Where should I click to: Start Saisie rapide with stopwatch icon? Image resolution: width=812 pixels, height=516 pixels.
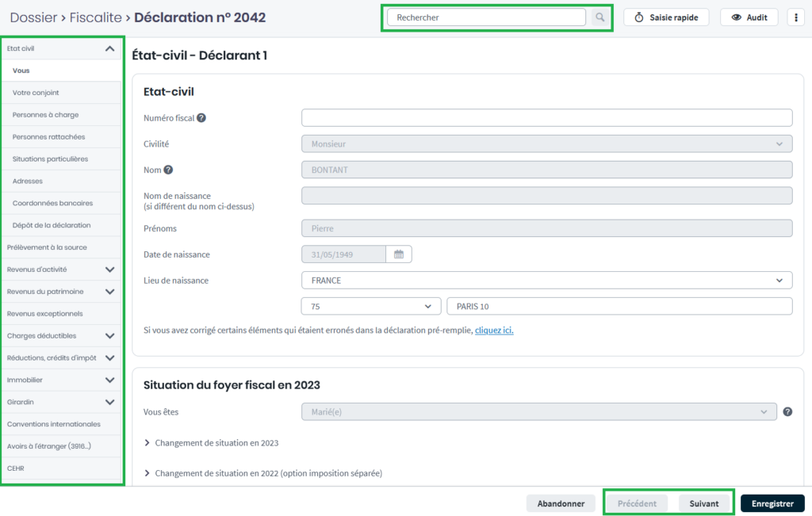point(666,17)
